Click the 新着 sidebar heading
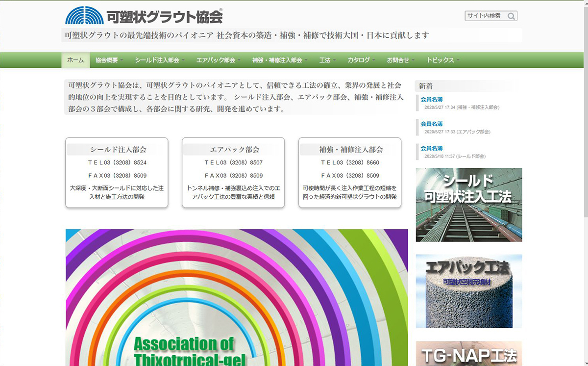The image size is (588, 366). 425,86
